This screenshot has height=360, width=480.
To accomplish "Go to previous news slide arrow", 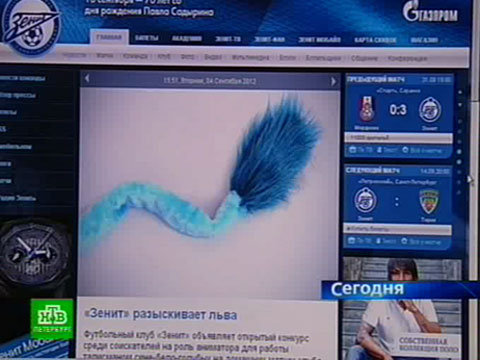I will (87, 79).
